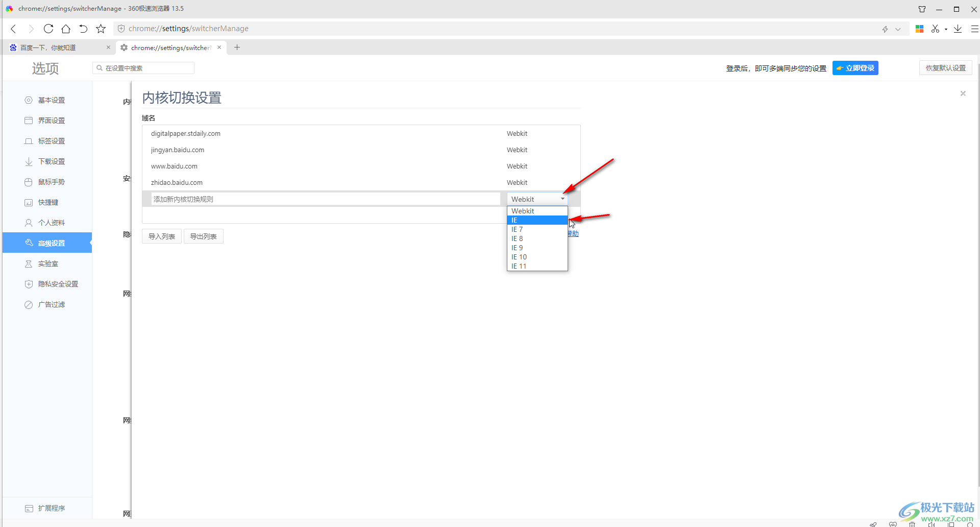Viewport: 980px width, 527px height.
Task: Bookmark this page with the star icon
Action: 101,29
